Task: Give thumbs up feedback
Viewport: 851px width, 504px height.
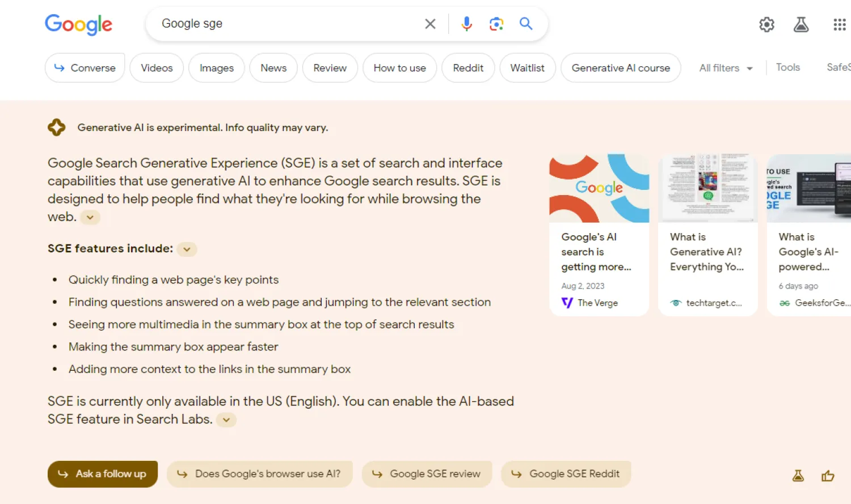Action: [x=828, y=476]
